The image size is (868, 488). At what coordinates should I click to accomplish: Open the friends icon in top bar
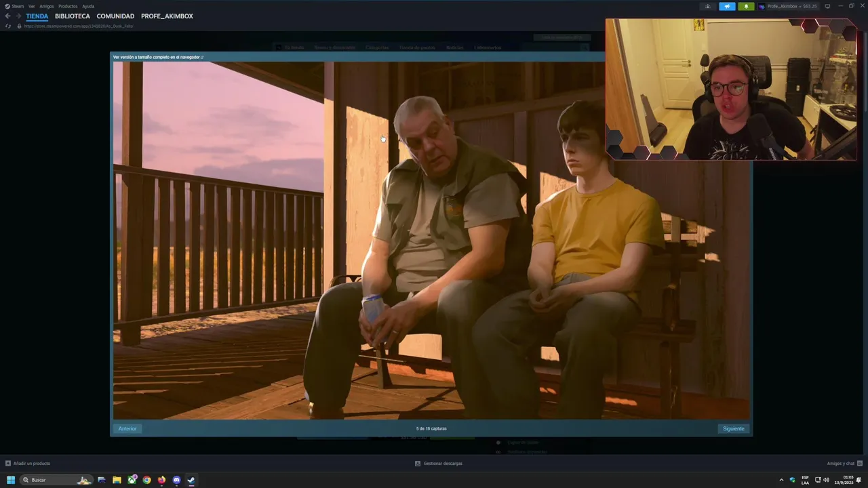pyautogui.click(x=708, y=6)
